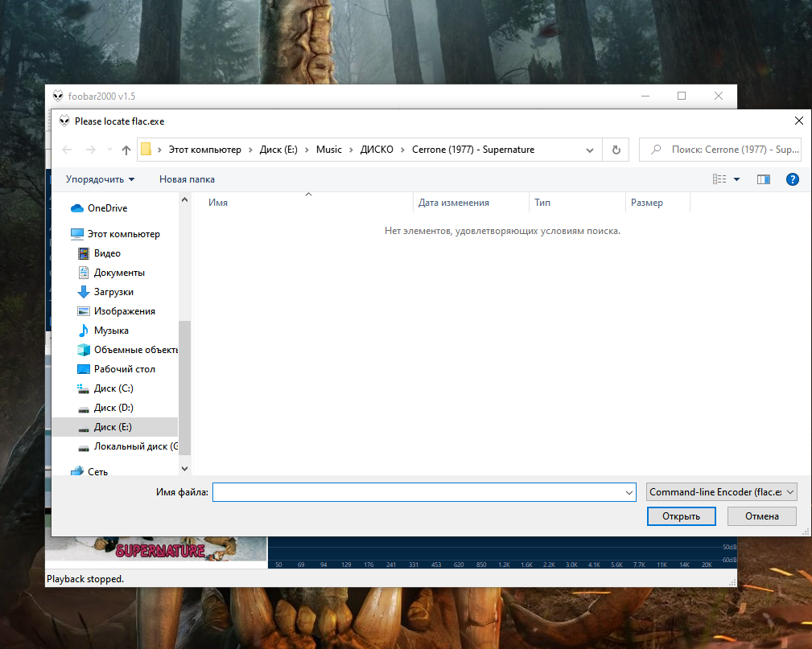Viewport: 812px width, 649px height.
Task: Expand the address bar history dropdown
Action: [x=590, y=150]
